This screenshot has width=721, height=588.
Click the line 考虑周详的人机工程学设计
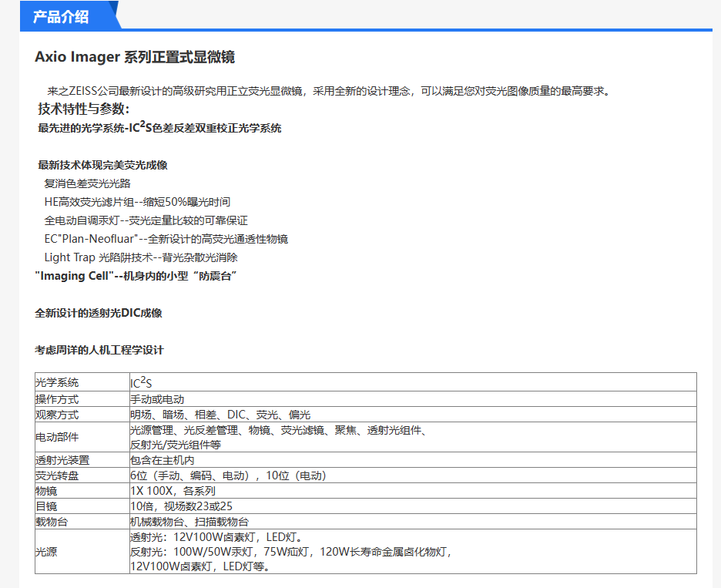(x=99, y=350)
